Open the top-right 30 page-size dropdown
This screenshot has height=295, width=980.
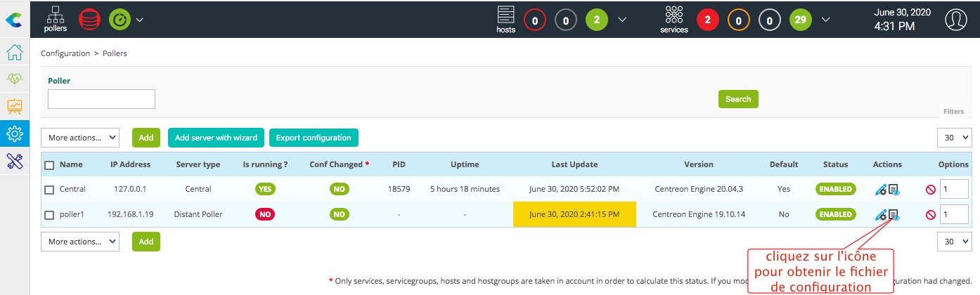point(953,138)
